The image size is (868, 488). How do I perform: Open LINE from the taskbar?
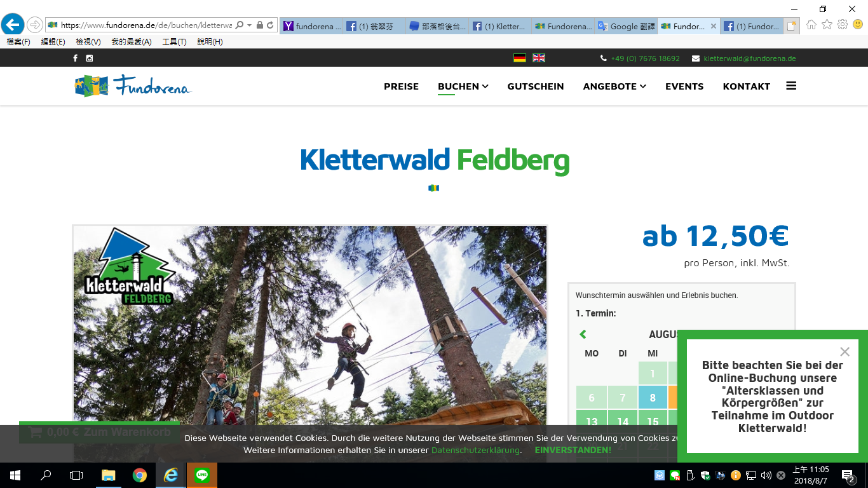pos(202,475)
